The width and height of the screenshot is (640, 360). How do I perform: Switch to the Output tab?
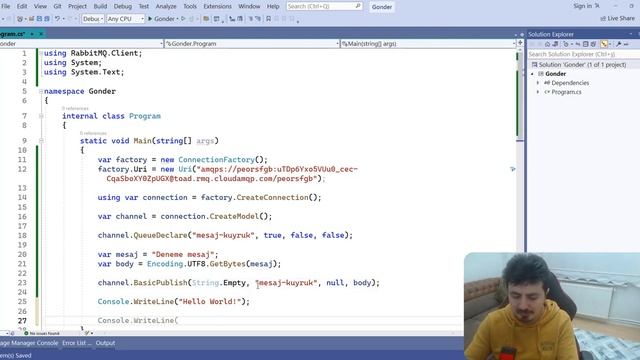coord(105,343)
